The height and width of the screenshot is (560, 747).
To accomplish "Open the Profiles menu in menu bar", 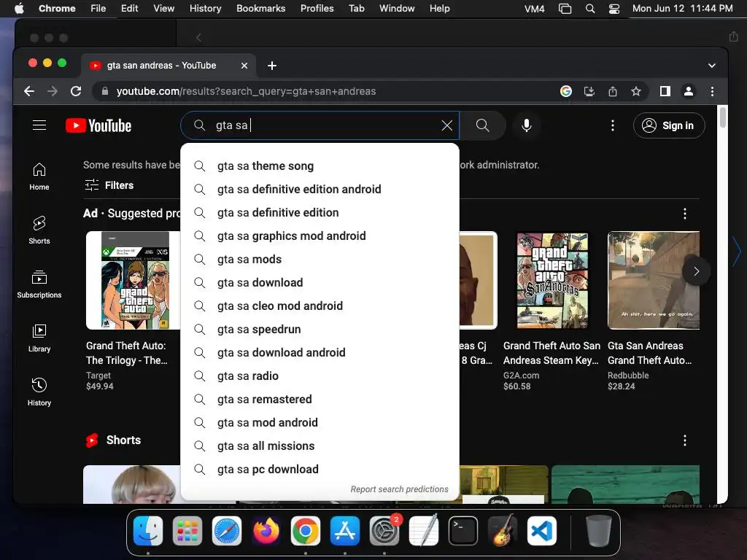I will coord(317,9).
